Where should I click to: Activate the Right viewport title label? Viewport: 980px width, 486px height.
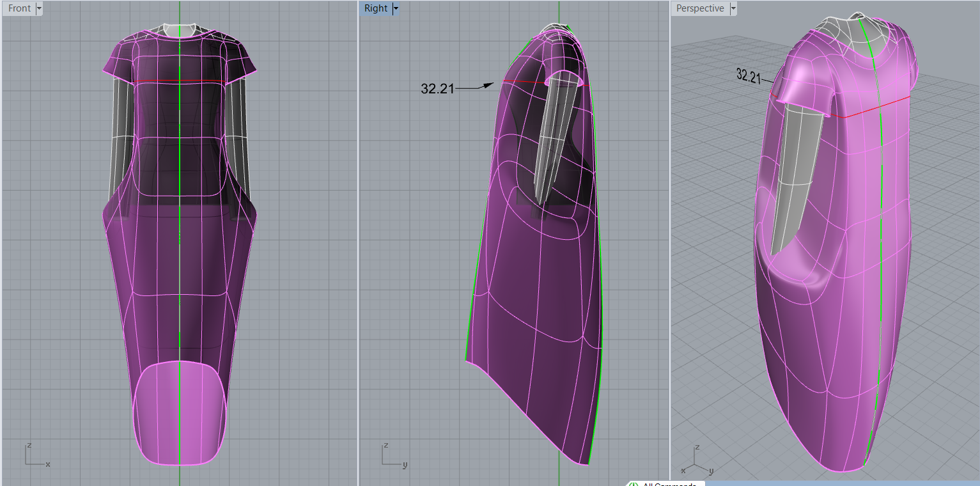tap(376, 8)
